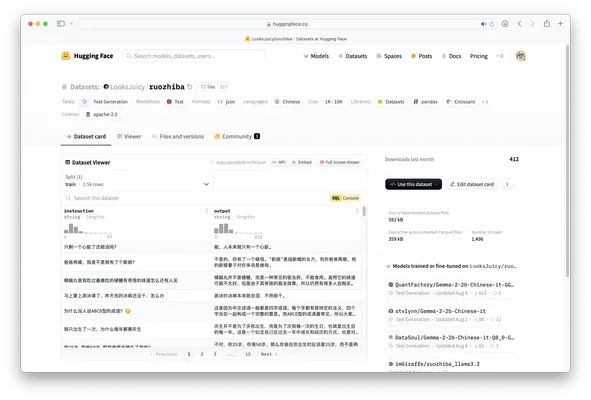591x400 pixels.
Task: Open the Files and versions tab
Action: (x=178, y=136)
